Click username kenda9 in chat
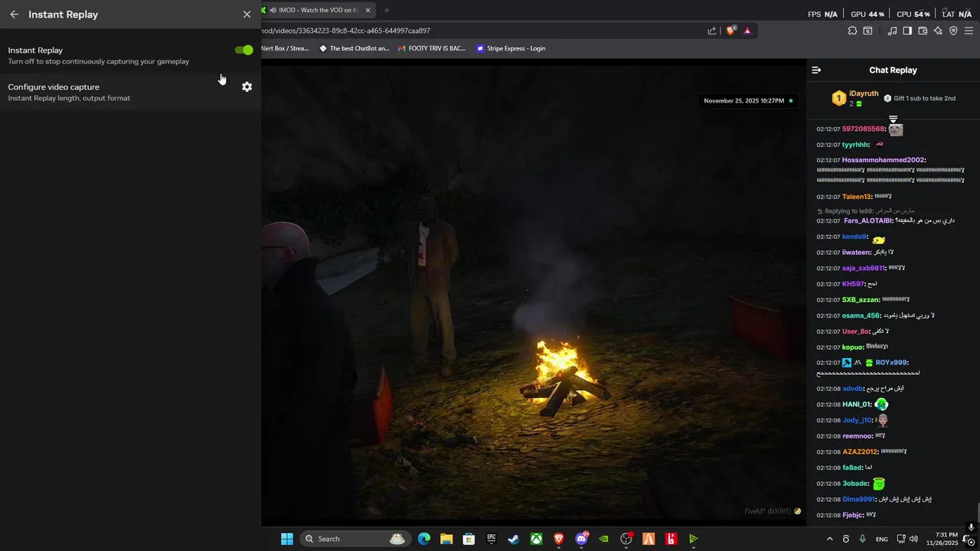Screen dimensions: 980x551 854,236
